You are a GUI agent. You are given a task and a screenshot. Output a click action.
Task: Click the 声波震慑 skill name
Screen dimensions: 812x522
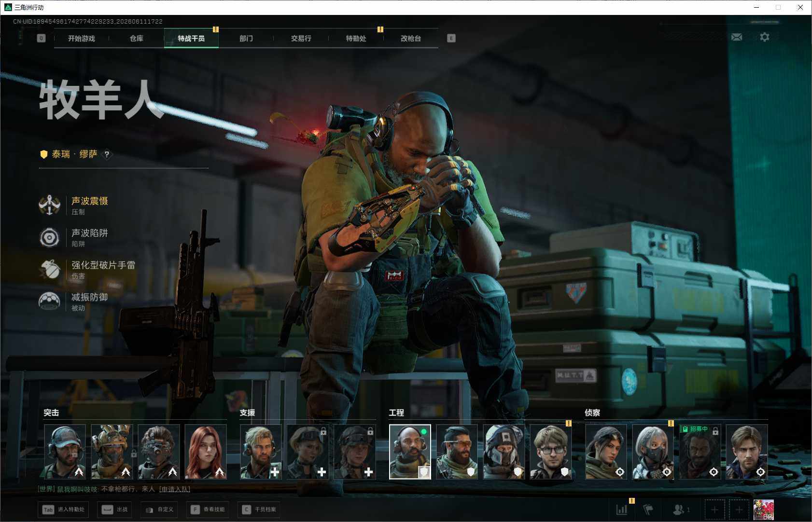click(90, 201)
